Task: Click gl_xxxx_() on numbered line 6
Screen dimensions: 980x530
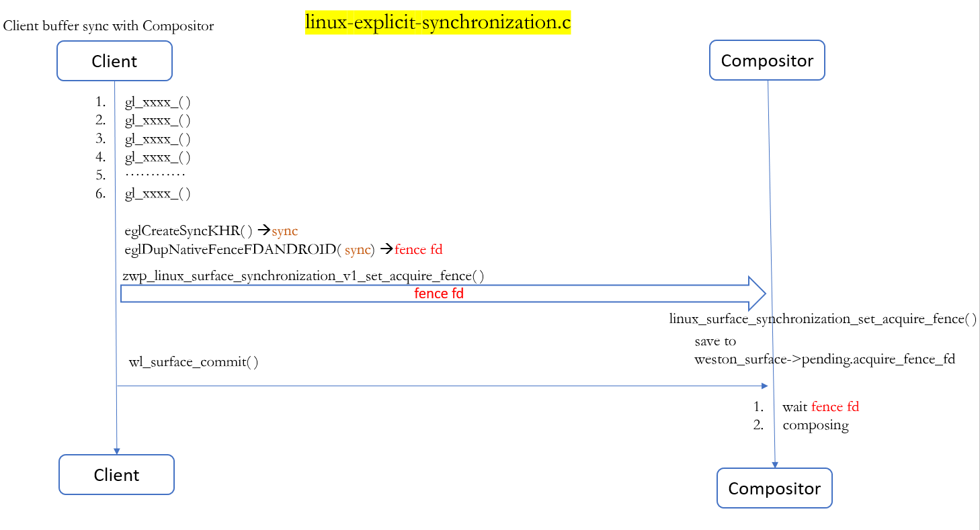Action: point(158,194)
